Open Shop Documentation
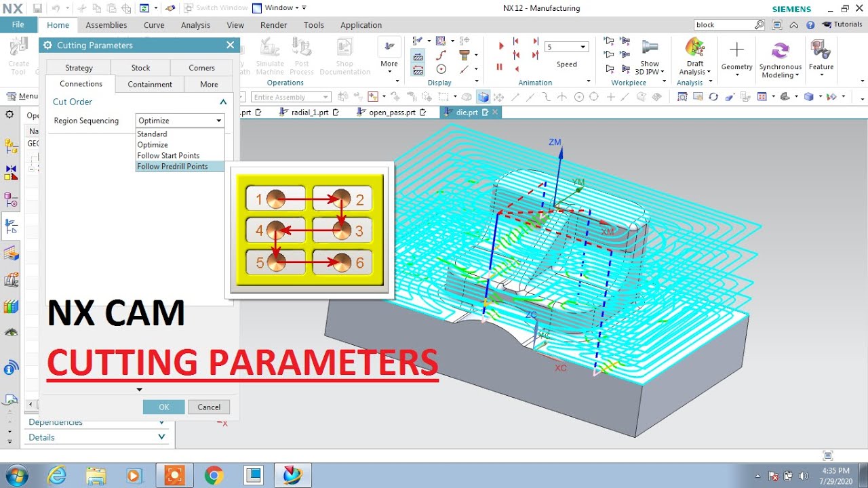The image size is (868, 488). (x=344, y=57)
